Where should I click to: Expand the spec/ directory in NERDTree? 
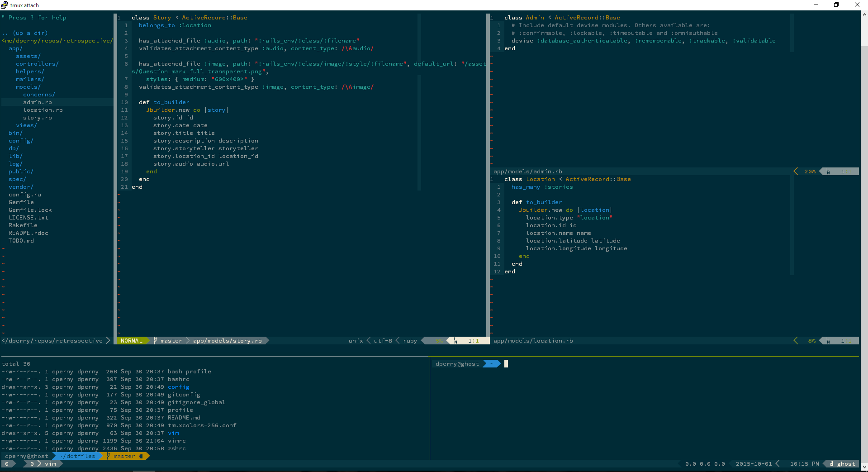(x=17, y=179)
